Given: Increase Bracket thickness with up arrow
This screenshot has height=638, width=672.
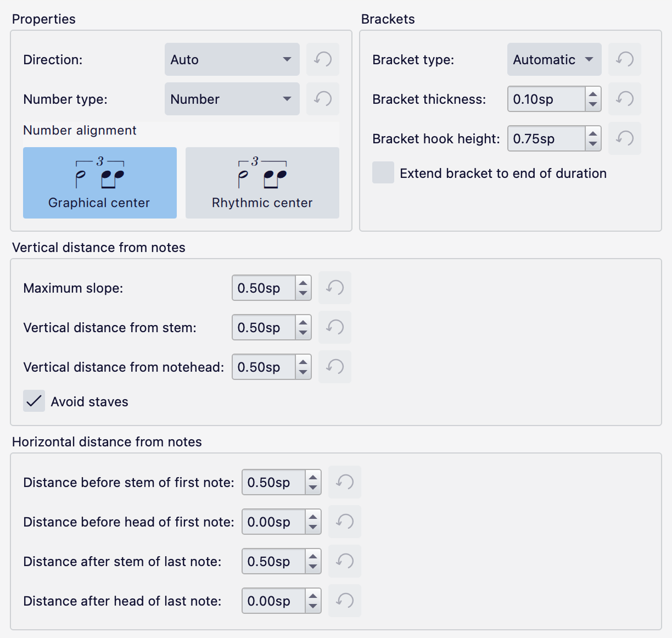Looking at the screenshot, I should tap(592, 94).
